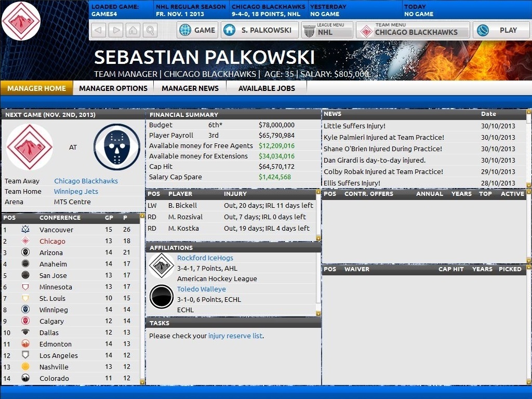Click the Winnipeg team icon in standings
The height and width of the screenshot is (399, 532).
pos(25,310)
